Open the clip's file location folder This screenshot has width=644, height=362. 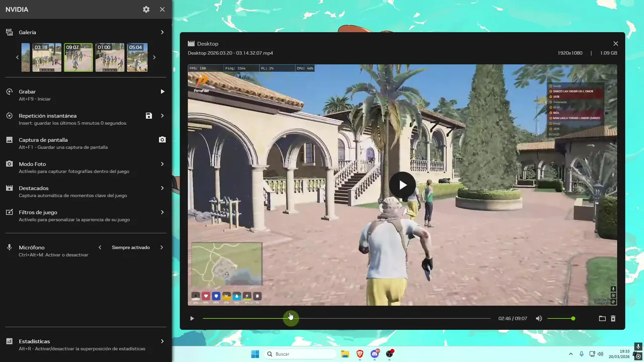tap(602, 318)
